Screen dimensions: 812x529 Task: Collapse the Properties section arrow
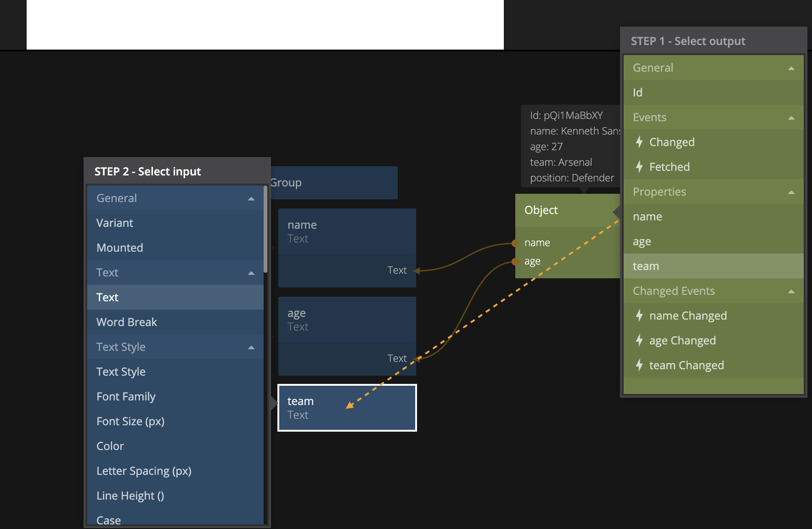(x=791, y=192)
